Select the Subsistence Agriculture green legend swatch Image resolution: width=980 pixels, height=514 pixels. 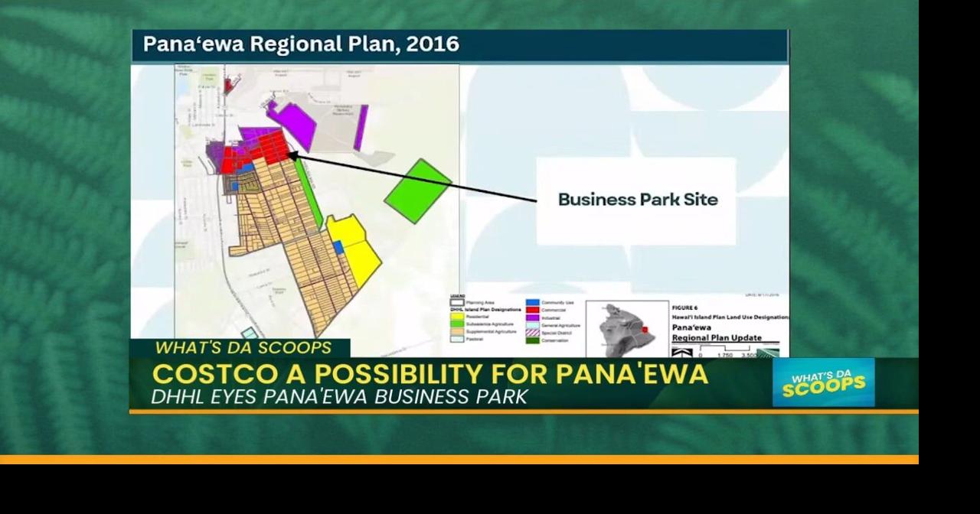point(457,324)
